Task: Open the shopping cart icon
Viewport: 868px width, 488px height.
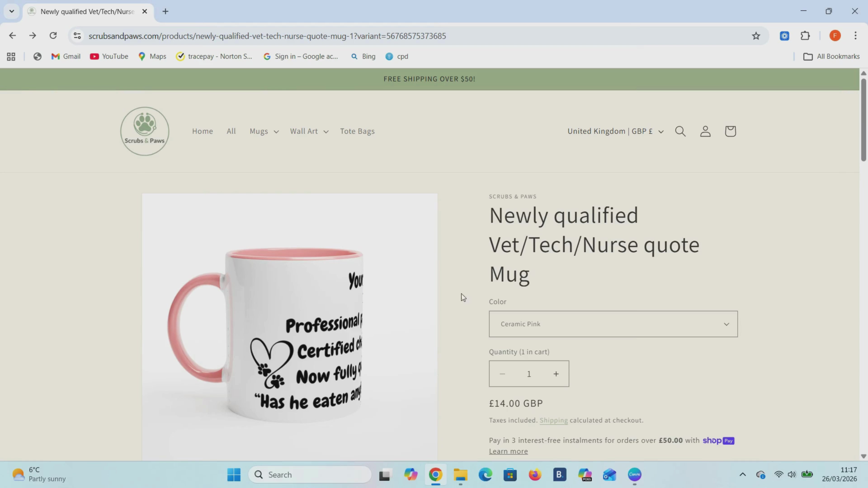Action: (730, 131)
